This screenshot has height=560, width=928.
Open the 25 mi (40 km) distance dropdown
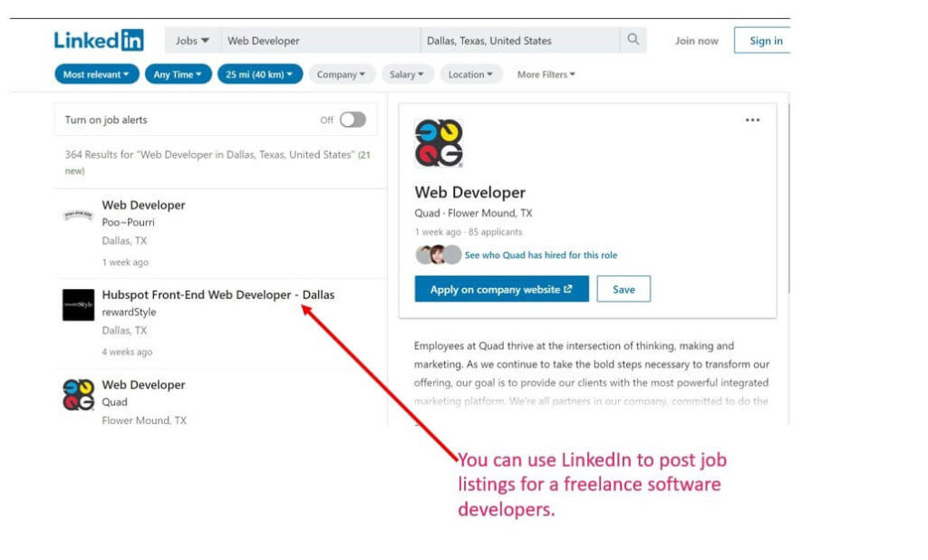(x=260, y=74)
